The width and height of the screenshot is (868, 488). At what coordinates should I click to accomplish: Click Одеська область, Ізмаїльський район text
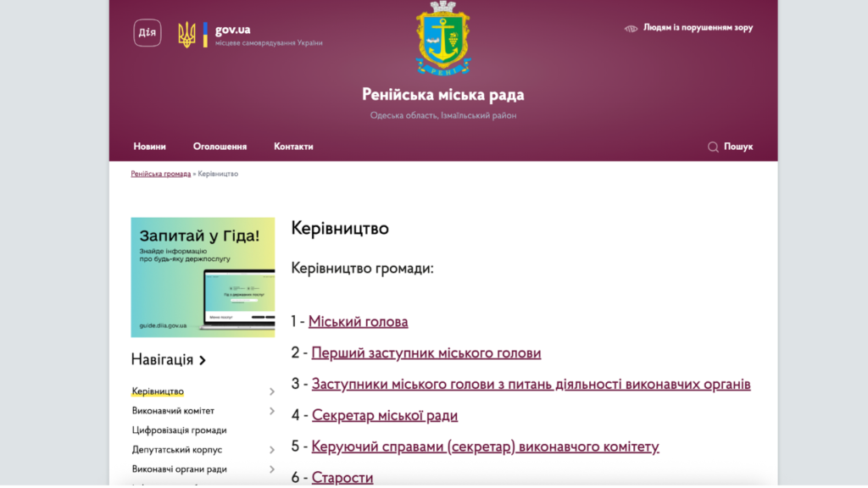click(442, 115)
